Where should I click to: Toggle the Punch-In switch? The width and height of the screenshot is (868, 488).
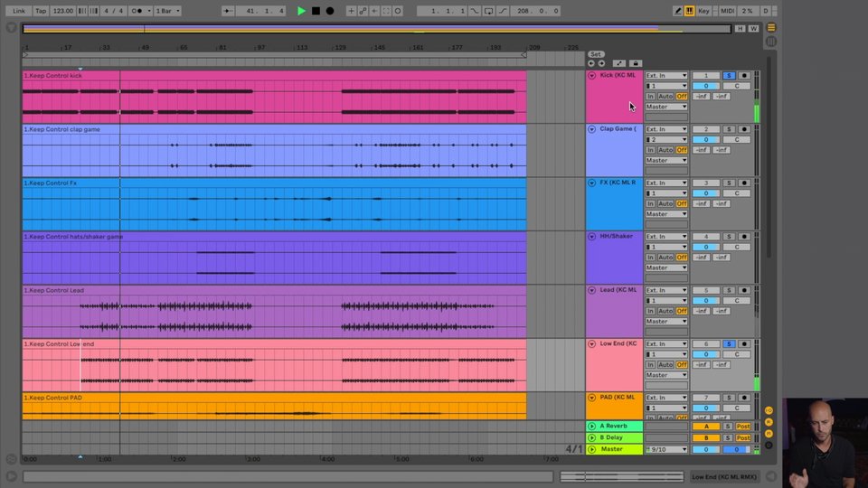click(475, 11)
